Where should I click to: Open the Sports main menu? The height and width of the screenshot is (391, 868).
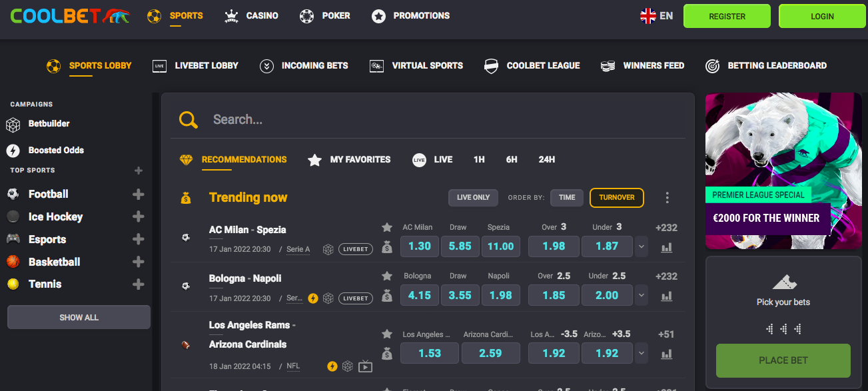[175, 15]
